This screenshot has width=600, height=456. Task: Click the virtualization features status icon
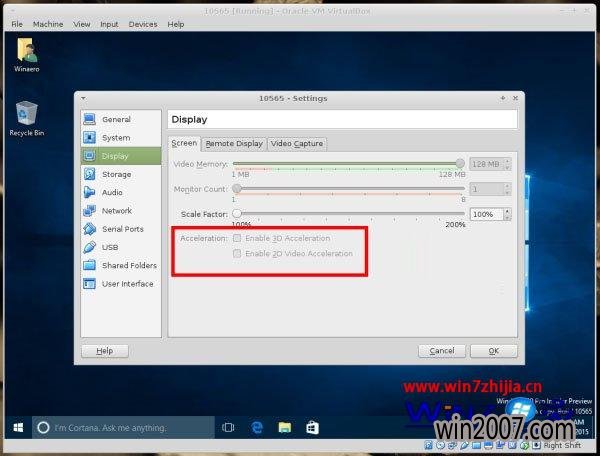pyautogui.click(x=512, y=445)
